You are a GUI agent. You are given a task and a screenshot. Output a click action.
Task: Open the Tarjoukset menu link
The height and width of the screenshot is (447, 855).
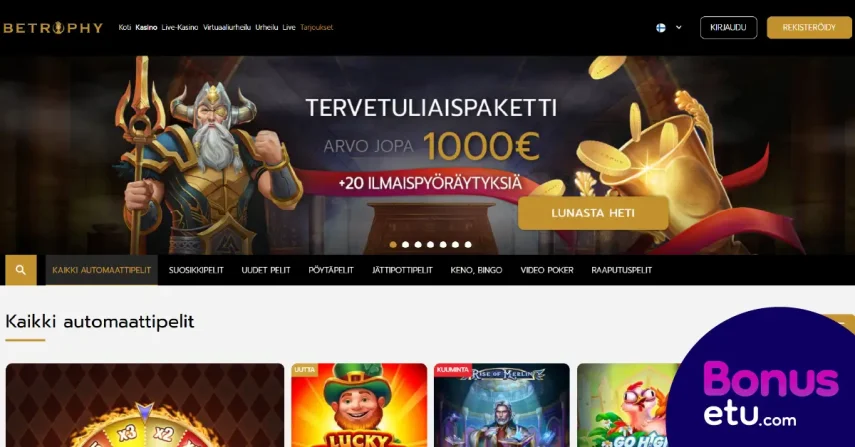[x=316, y=27]
